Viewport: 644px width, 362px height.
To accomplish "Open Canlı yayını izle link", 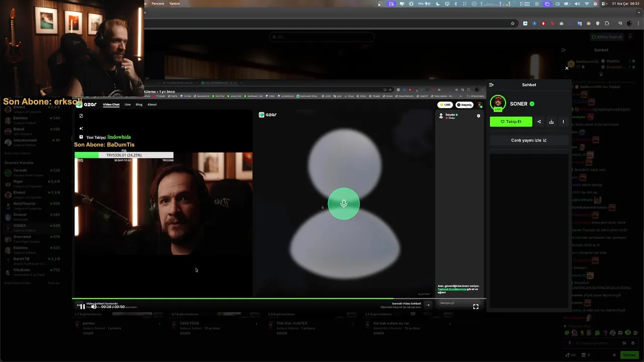I will coord(529,140).
